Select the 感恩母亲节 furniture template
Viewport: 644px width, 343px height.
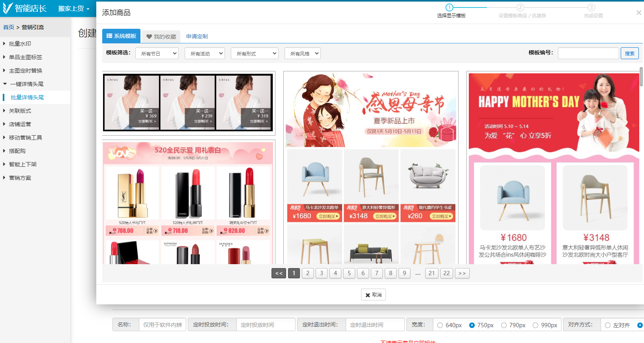371,168
